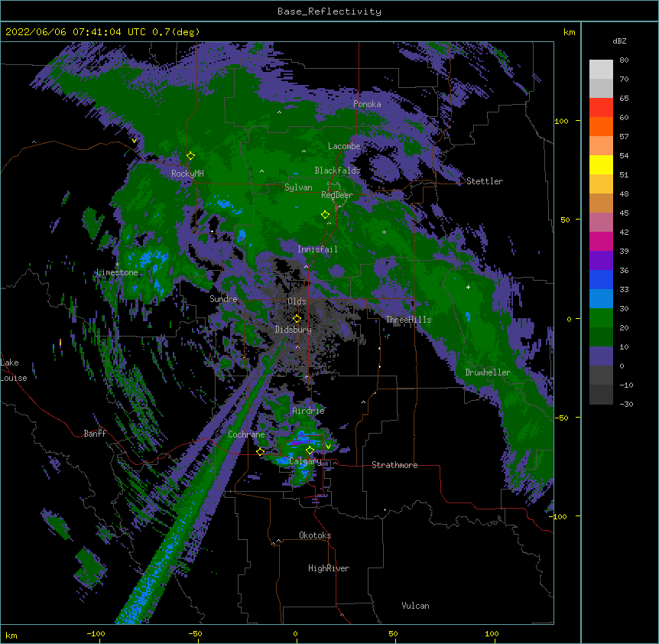Click the RockyMH label on map
Viewport: 659px width, 644px height.
187,174
